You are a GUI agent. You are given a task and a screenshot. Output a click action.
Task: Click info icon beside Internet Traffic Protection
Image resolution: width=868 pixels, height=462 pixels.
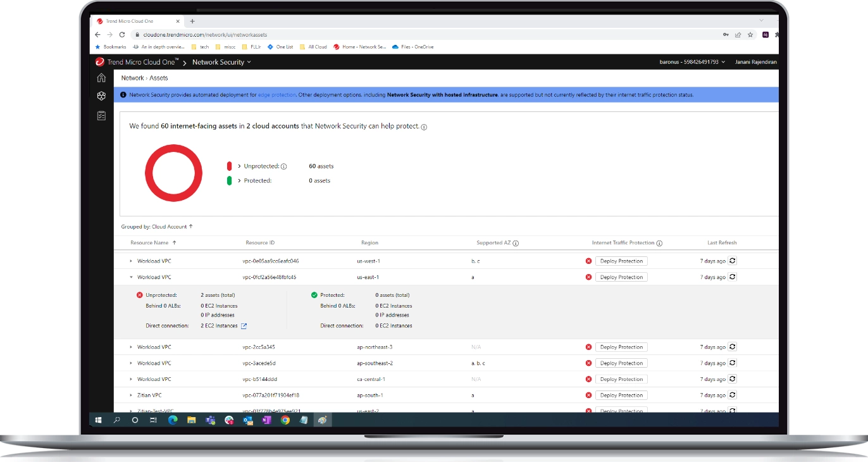pos(659,243)
